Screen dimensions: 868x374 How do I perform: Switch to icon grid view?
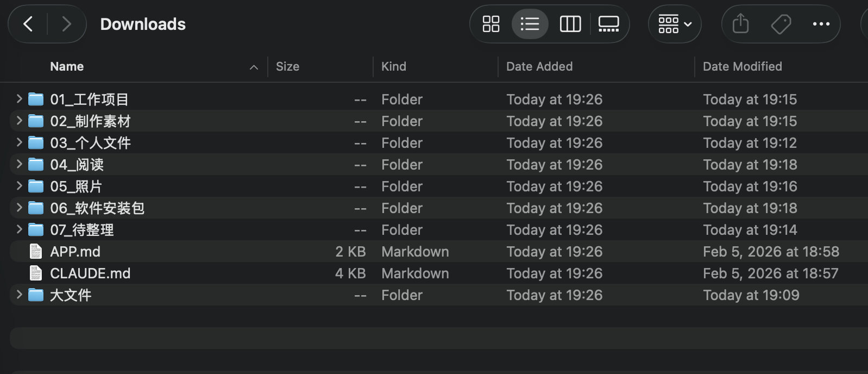pos(490,24)
